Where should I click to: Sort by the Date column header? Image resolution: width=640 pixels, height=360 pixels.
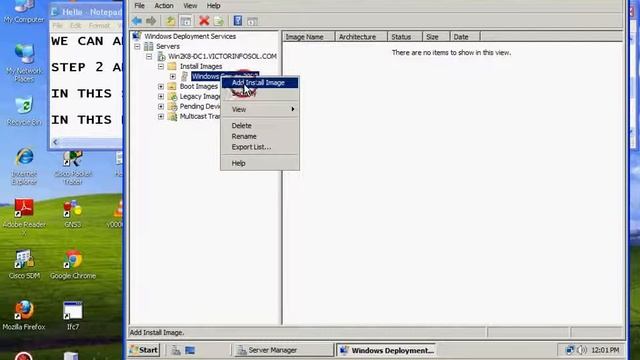point(465,37)
